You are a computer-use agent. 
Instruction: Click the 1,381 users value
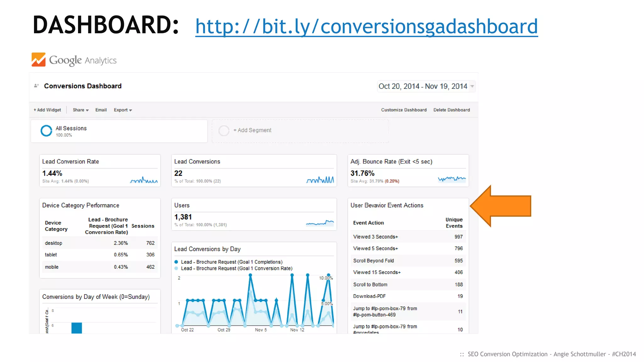183,217
